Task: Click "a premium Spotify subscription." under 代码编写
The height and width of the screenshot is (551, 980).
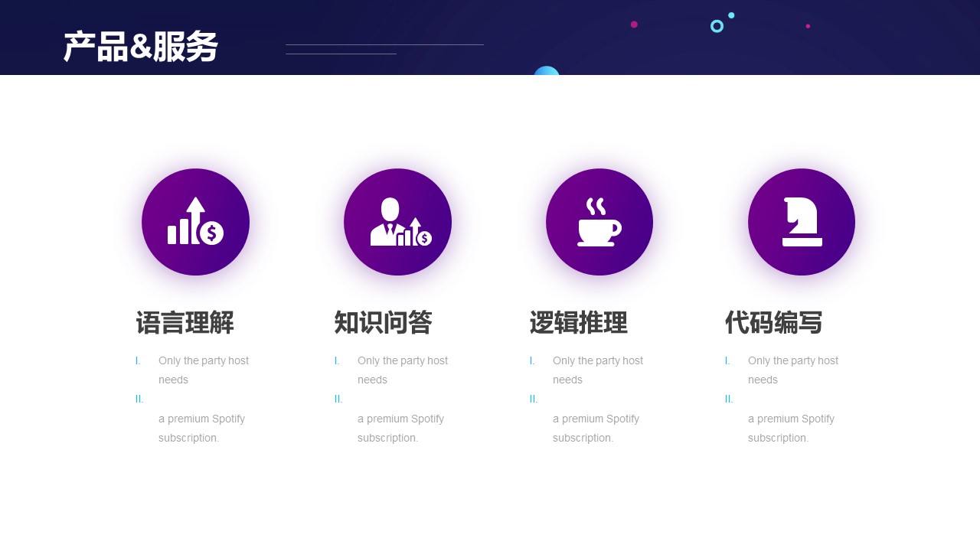Action: [x=791, y=429]
